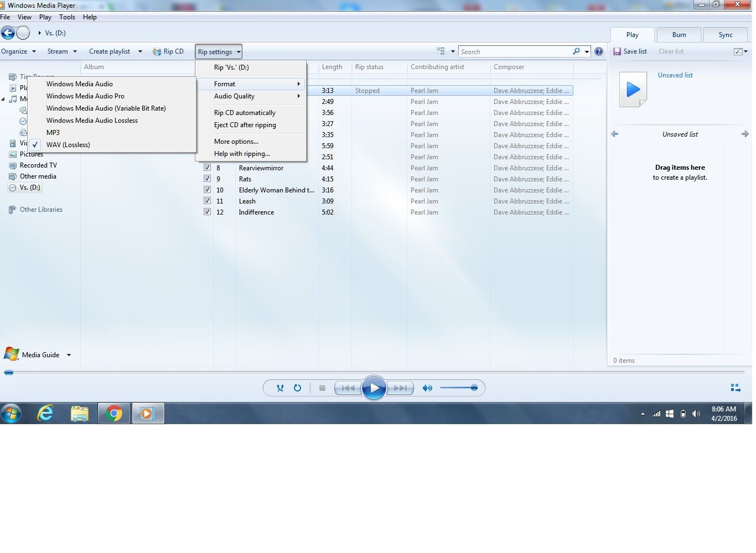Uncheck the track 11 Leash checkbox
The height and width of the screenshot is (553, 756).
click(207, 201)
